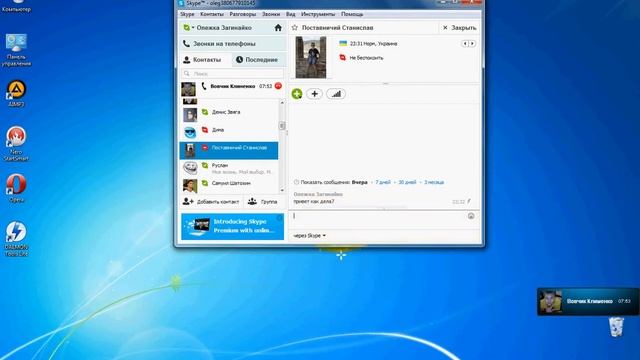The width and height of the screenshot is (640, 360).
Task: Click the star icon beside Поставничий Станислав
Action: [295, 28]
